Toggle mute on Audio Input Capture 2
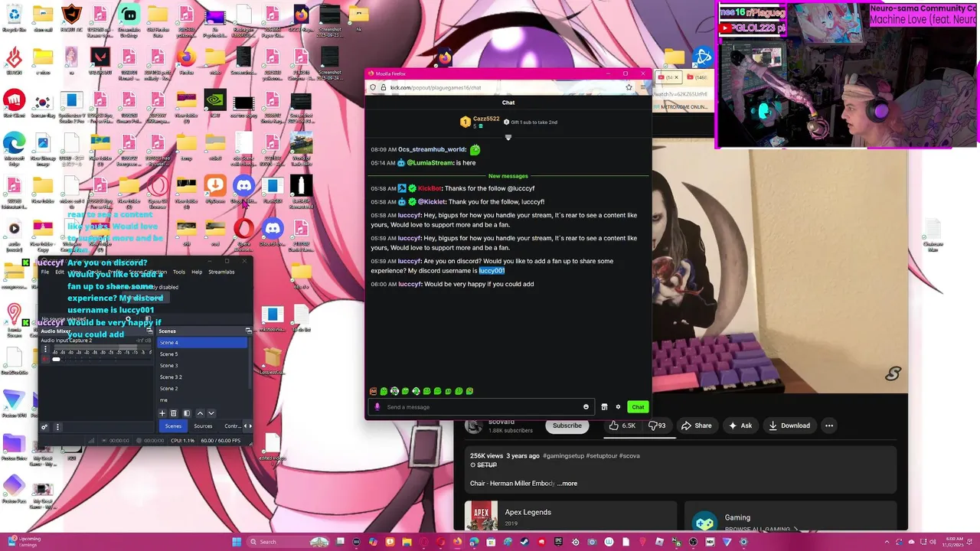980x551 pixels. [45, 358]
